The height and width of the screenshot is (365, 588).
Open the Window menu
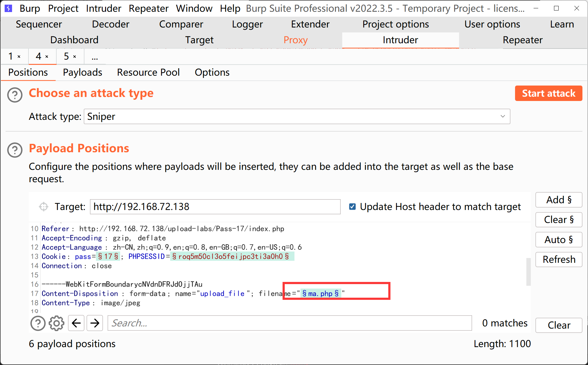pyautogui.click(x=194, y=8)
